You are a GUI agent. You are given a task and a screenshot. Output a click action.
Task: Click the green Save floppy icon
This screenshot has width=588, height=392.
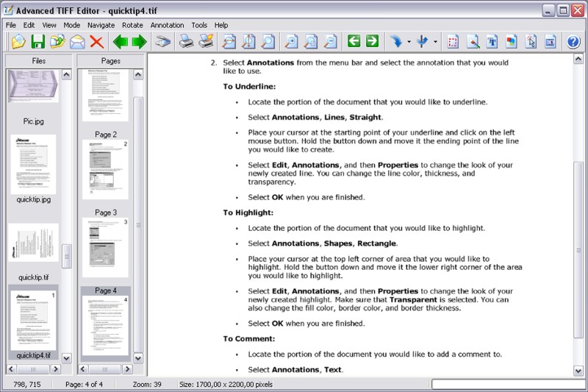coord(38,41)
